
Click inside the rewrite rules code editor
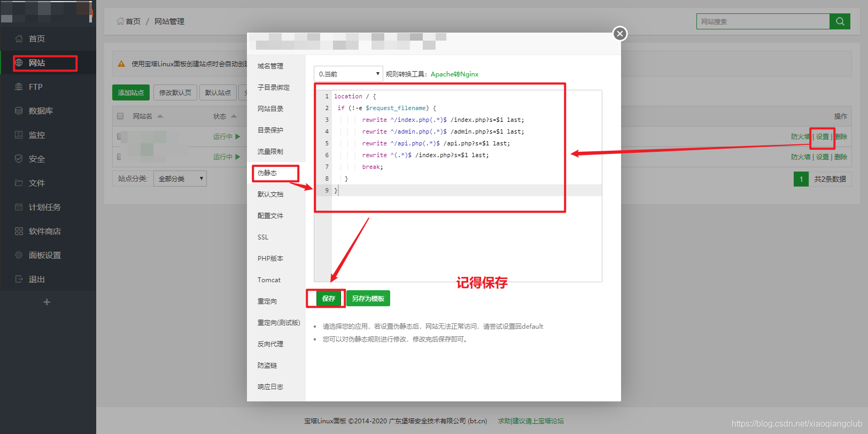tap(458, 186)
